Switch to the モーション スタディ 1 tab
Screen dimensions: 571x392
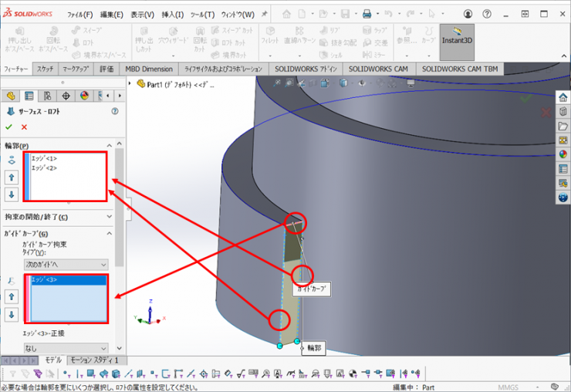coord(95,360)
